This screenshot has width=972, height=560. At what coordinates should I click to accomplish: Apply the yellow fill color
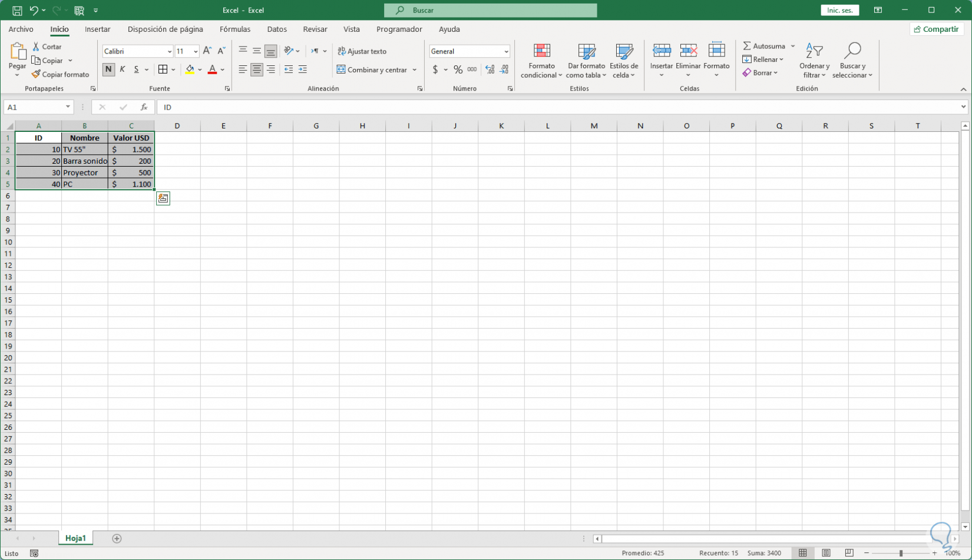pyautogui.click(x=190, y=69)
